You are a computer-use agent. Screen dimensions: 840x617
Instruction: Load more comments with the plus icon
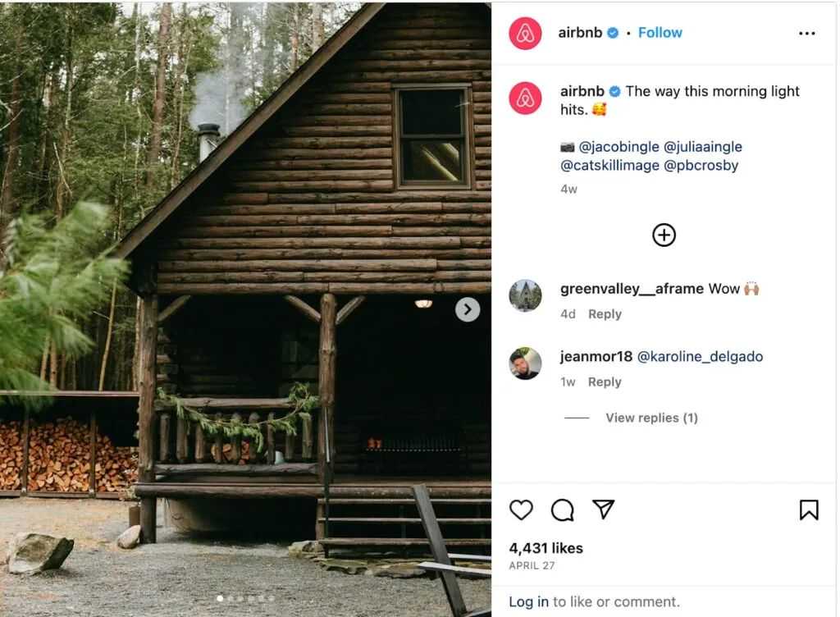664,235
